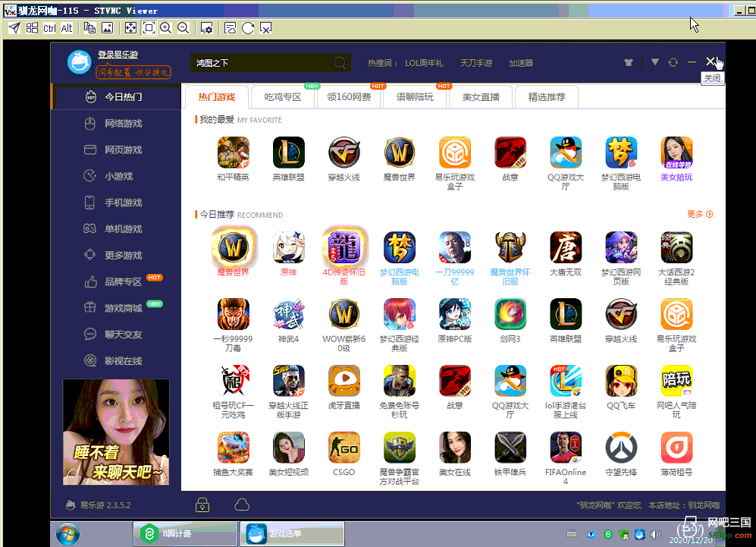This screenshot has width=756, height=547.
Task: Switch to 8圈计费 taskbar item
Action: (185, 533)
